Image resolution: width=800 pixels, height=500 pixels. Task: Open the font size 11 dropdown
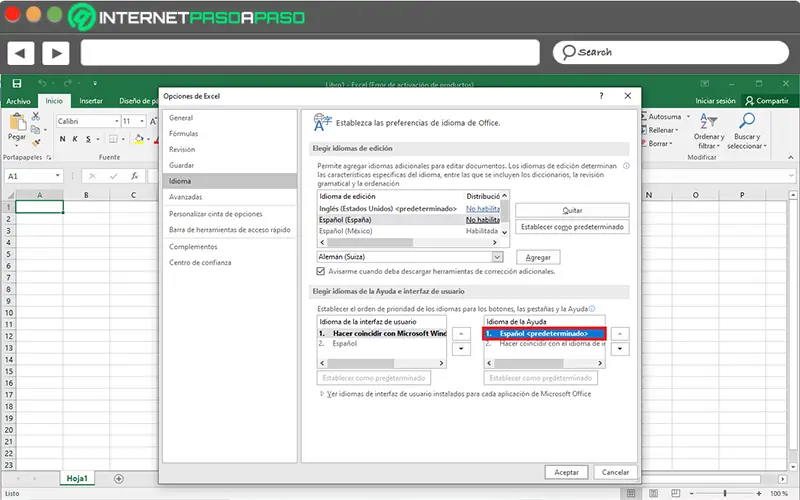[141, 121]
